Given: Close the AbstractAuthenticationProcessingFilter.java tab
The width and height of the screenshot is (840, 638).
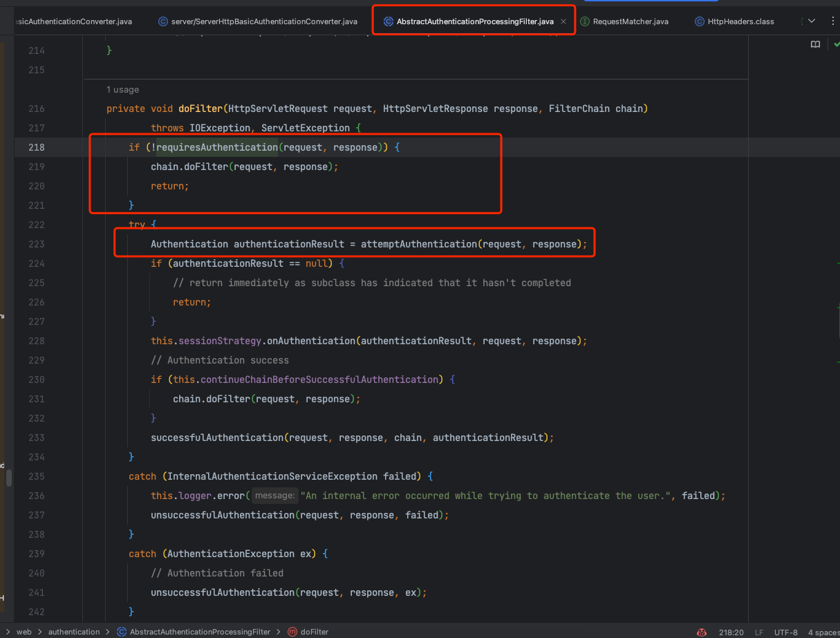Looking at the screenshot, I should [563, 21].
